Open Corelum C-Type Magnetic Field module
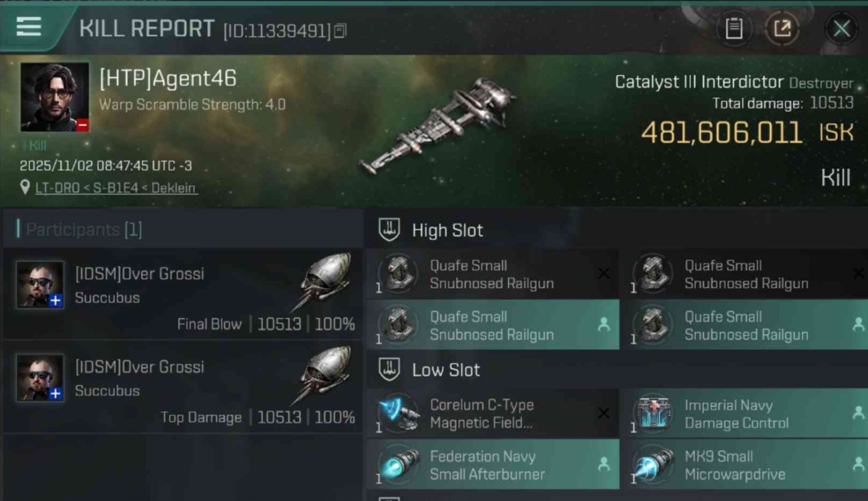868x501 pixels. [x=491, y=414]
